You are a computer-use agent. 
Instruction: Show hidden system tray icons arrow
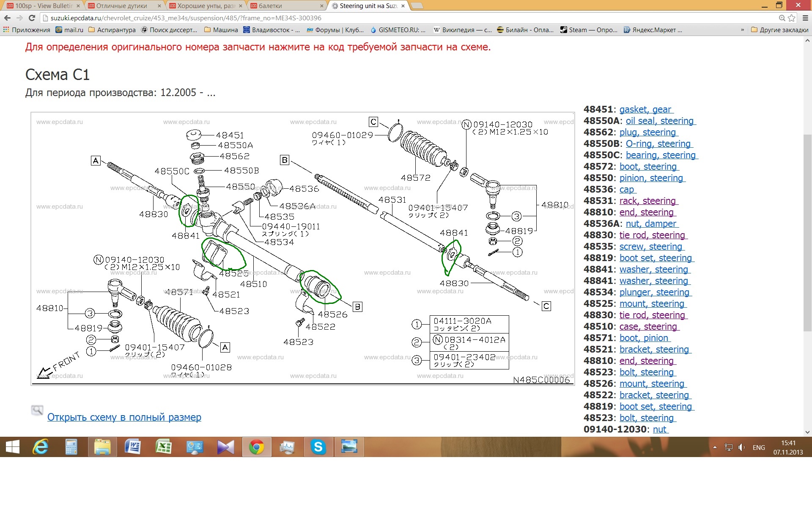715,447
